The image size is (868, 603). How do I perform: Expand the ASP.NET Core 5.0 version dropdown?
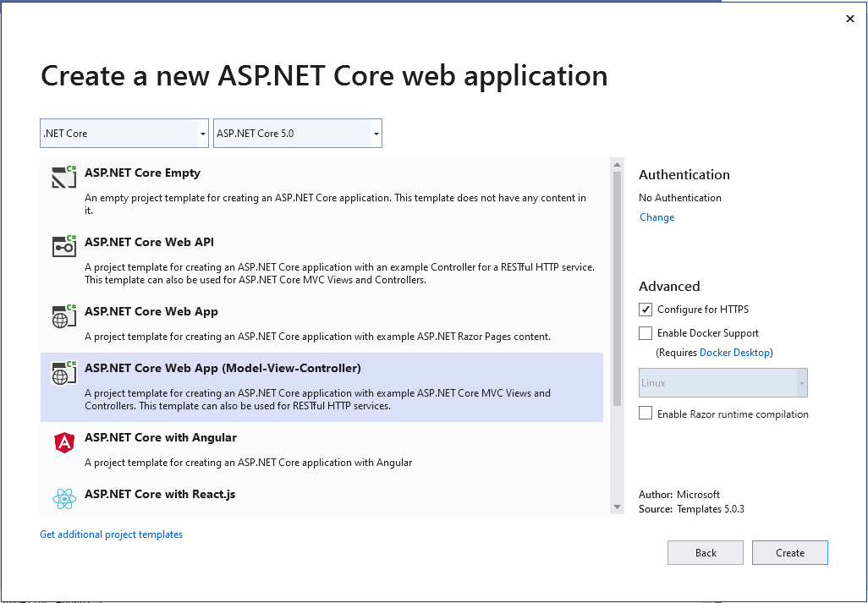298,134
